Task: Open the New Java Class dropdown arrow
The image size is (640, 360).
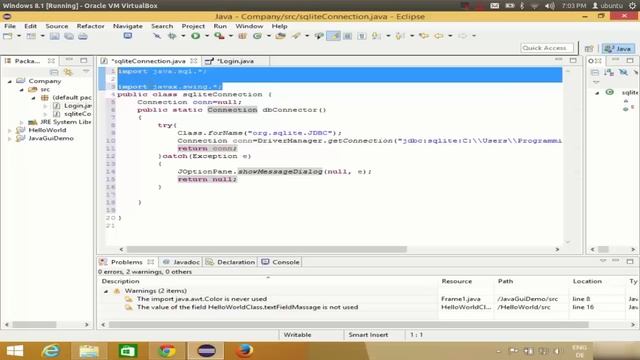Action: pos(269,36)
